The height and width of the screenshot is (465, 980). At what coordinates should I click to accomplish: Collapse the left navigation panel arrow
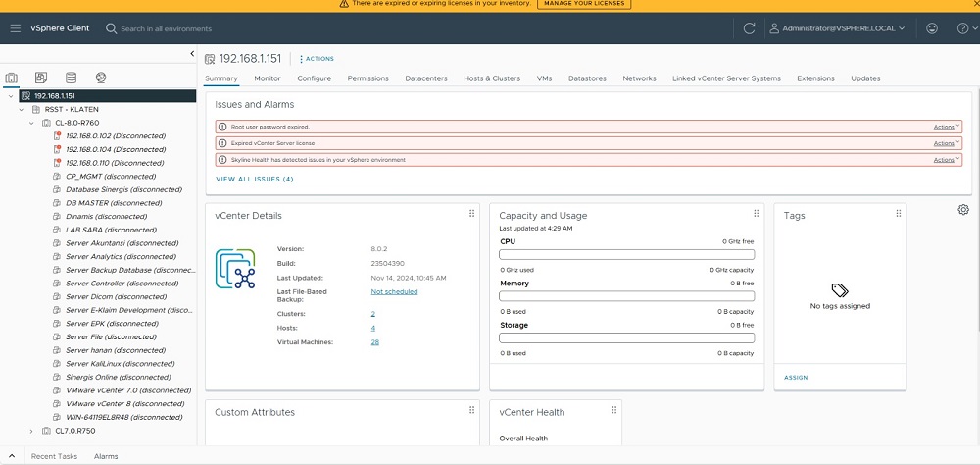coord(192,54)
